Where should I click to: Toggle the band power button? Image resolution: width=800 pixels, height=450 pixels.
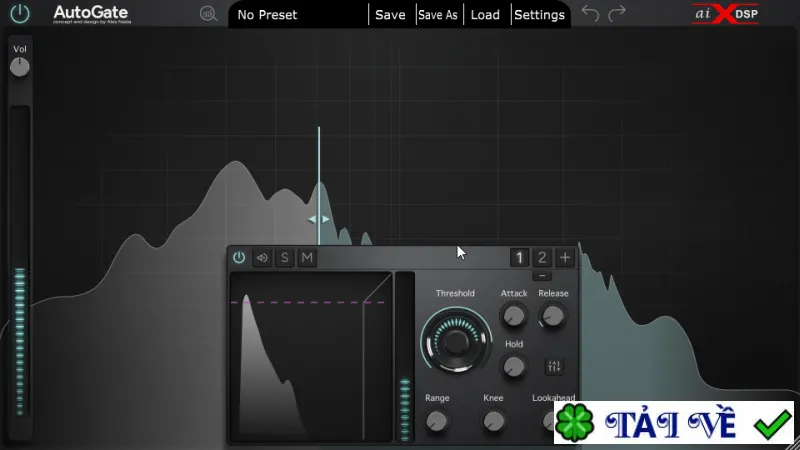(239, 257)
